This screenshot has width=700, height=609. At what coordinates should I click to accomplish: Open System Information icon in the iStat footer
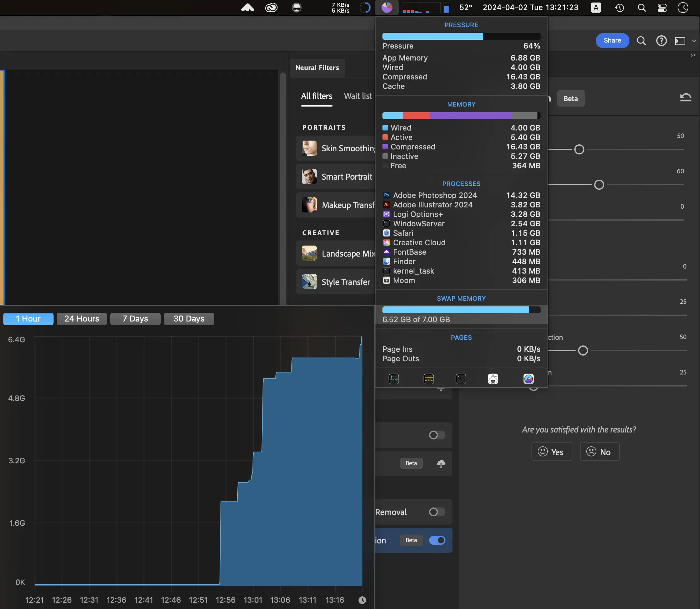(x=493, y=379)
